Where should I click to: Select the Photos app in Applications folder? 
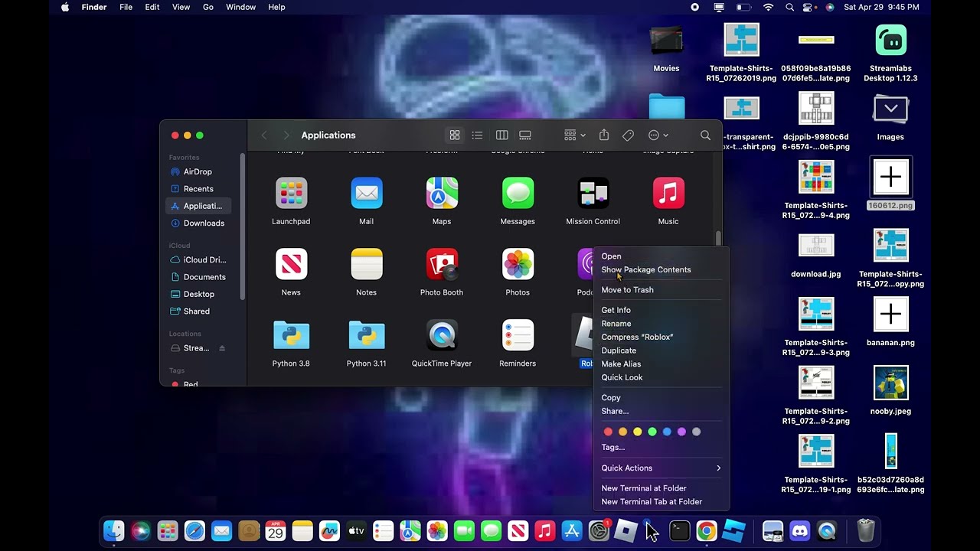(x=518, y=265)
